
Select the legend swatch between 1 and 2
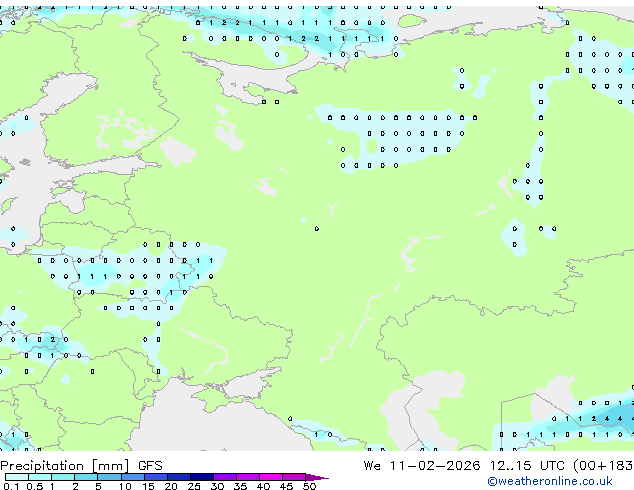63,477
